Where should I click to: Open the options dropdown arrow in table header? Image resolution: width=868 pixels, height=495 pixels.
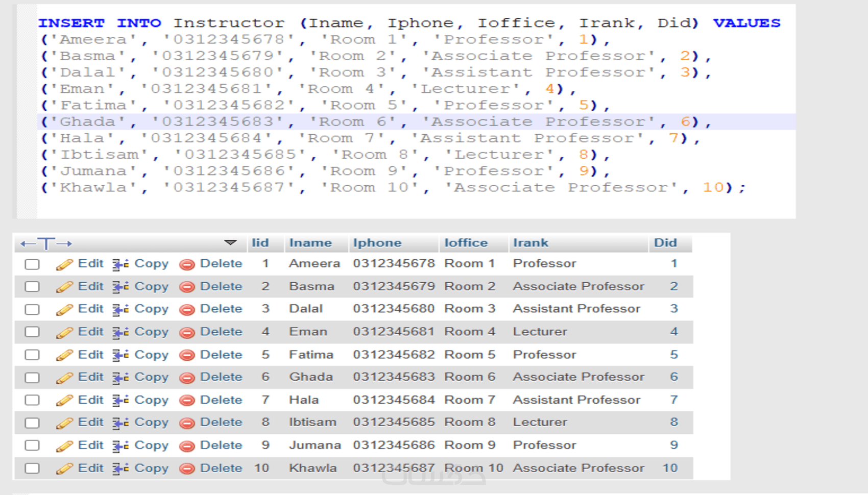(x=230, y=242)
